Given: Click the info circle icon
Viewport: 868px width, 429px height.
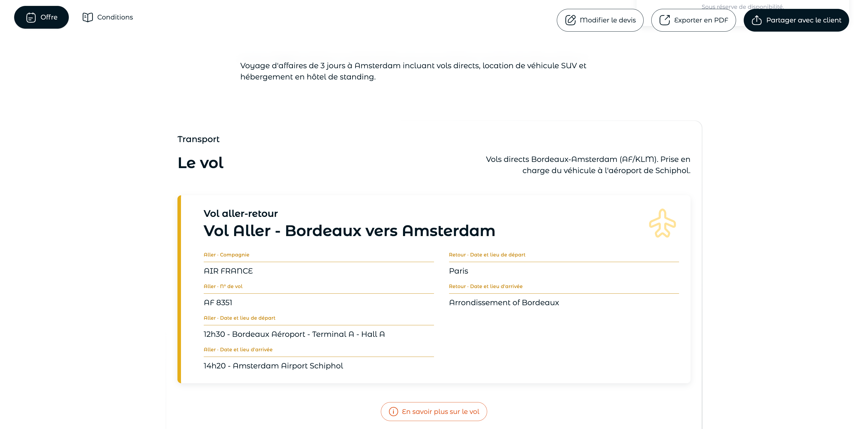Looking at the screenshot, I should pos(394,412).
